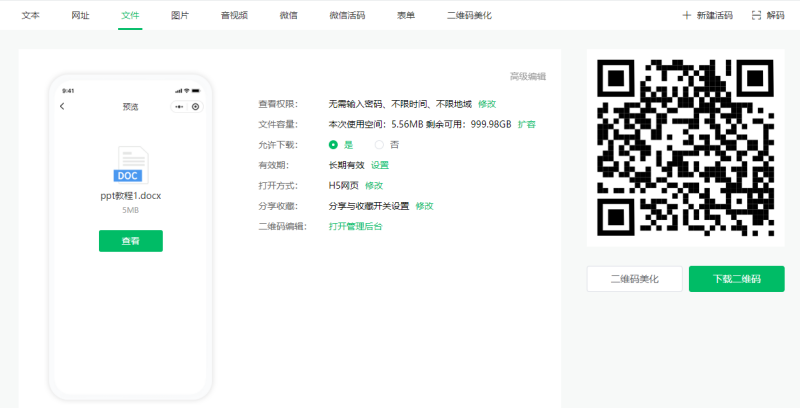The height and width of the screenshot is (408, 800).
Task: Switch to the 音视频 tab
Action: pyautogui.click(x=234, y=16)
